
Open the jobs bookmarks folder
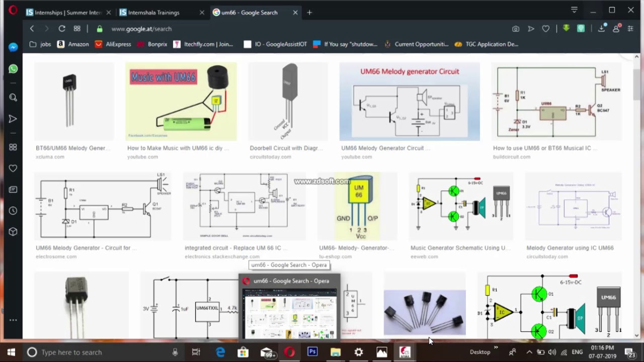40,44
